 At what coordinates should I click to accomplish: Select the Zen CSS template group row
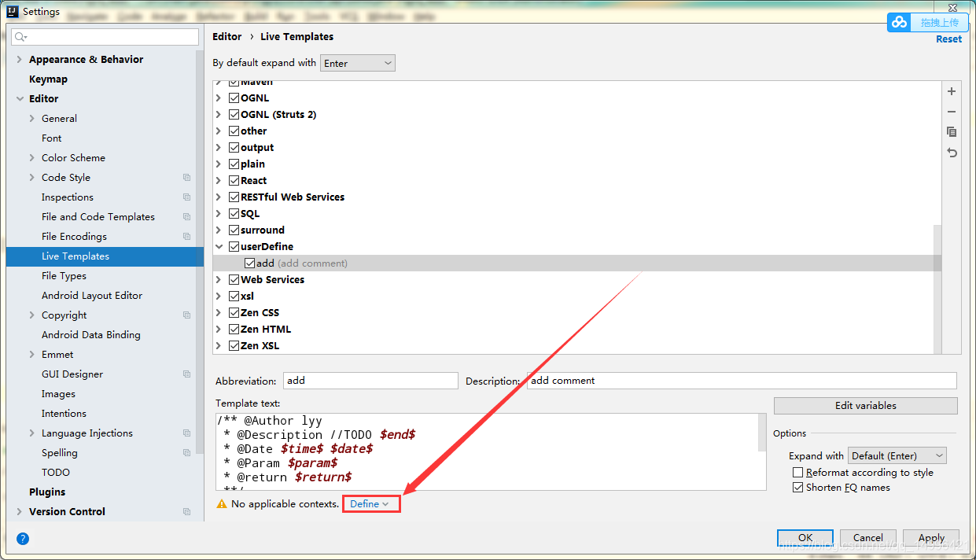tap(578, 313)
